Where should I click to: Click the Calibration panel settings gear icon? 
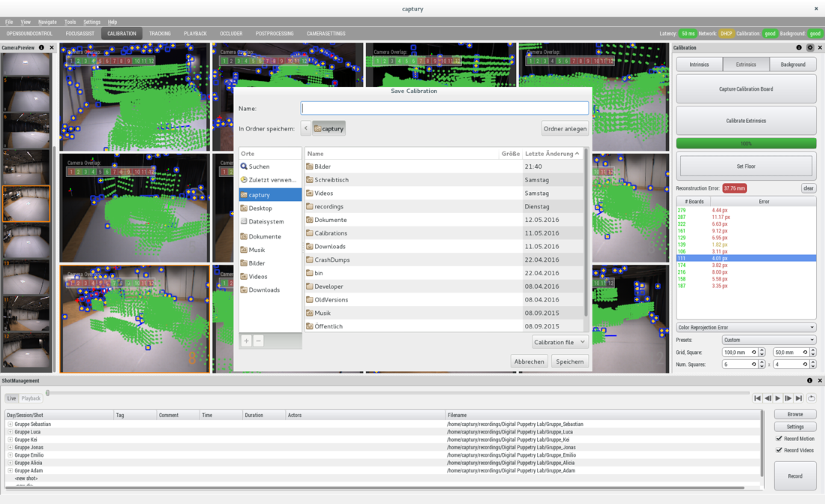(x=810, y=47)
